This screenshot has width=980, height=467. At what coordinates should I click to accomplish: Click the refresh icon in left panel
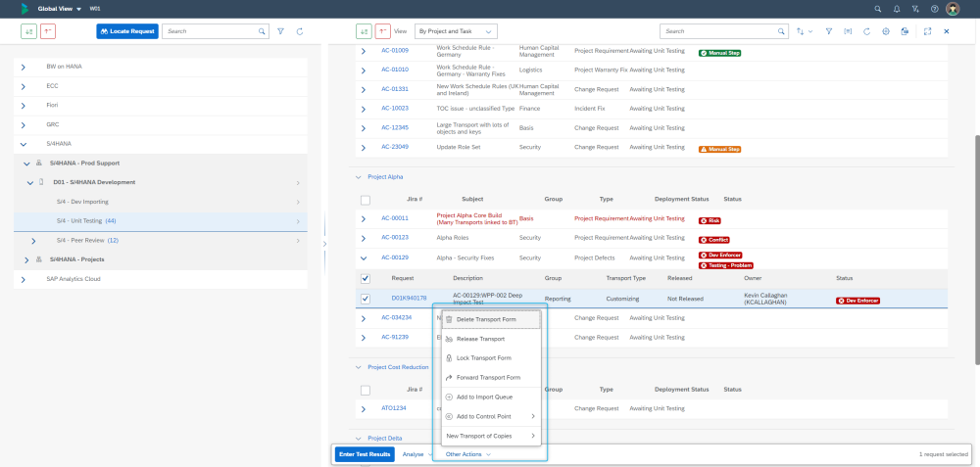[x=299, y=31]
